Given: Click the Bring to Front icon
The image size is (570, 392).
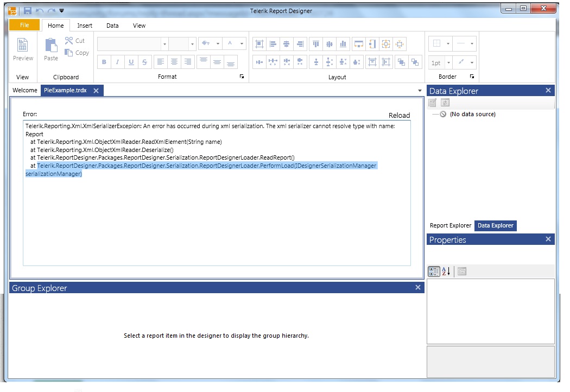Looking at the screenshot, I should point(401,62).
